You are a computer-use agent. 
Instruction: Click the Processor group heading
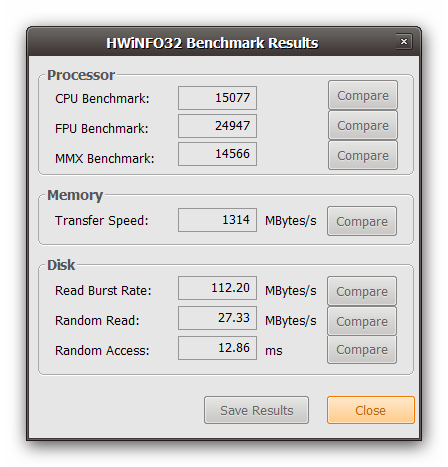pos(81,75)
